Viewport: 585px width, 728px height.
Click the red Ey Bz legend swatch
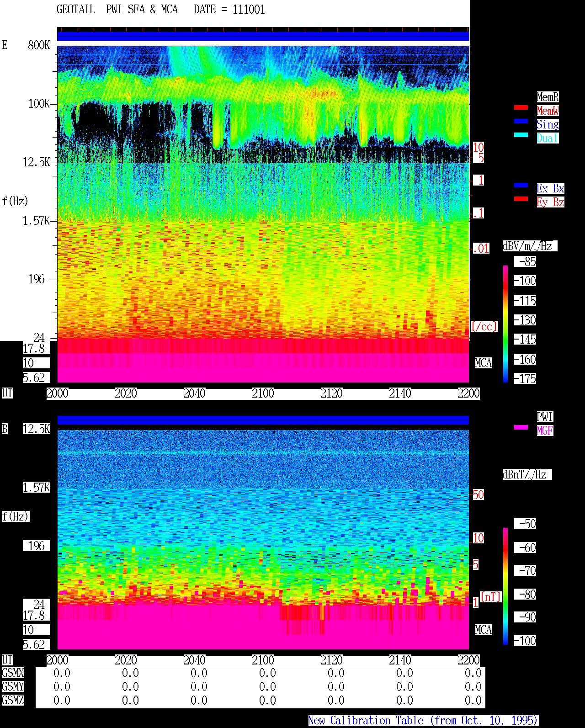[521, 199]
